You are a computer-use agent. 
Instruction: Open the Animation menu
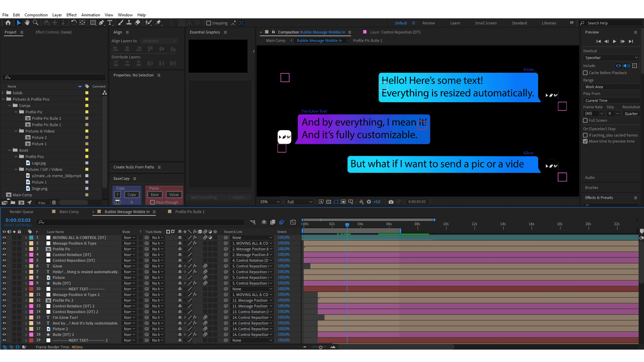click(x=90, y=15)
